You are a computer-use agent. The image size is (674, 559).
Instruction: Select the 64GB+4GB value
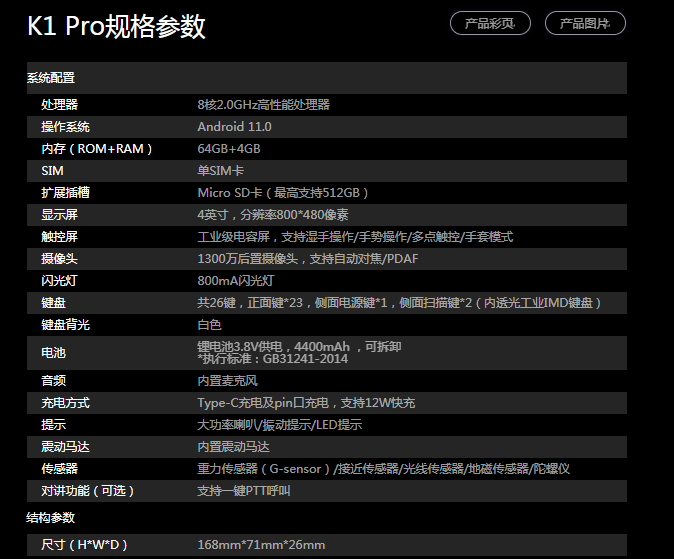pos(229,149)
